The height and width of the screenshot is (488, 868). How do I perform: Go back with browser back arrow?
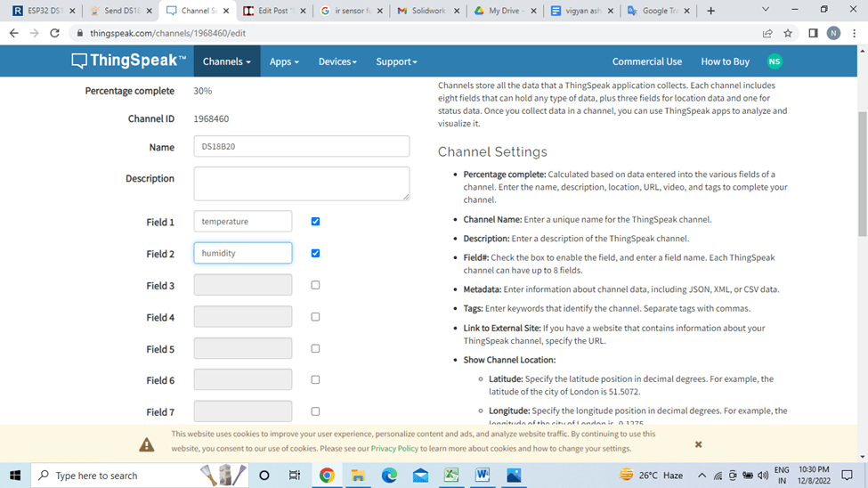point(14,33)
